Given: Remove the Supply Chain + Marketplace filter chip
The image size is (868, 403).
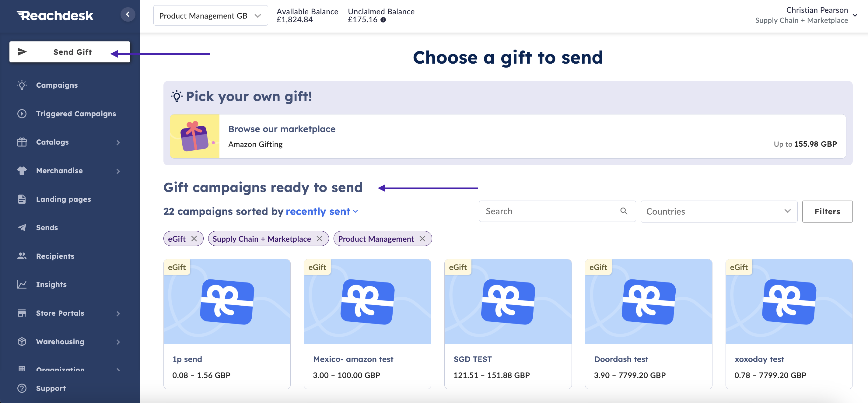Looking at the screenshot, I should (320, 239).
